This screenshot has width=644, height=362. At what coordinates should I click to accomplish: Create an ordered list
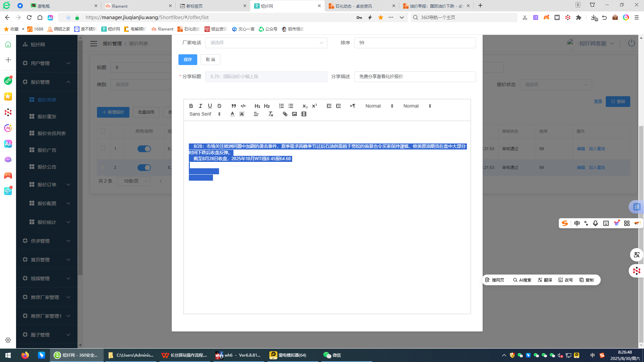click(281, 106)
